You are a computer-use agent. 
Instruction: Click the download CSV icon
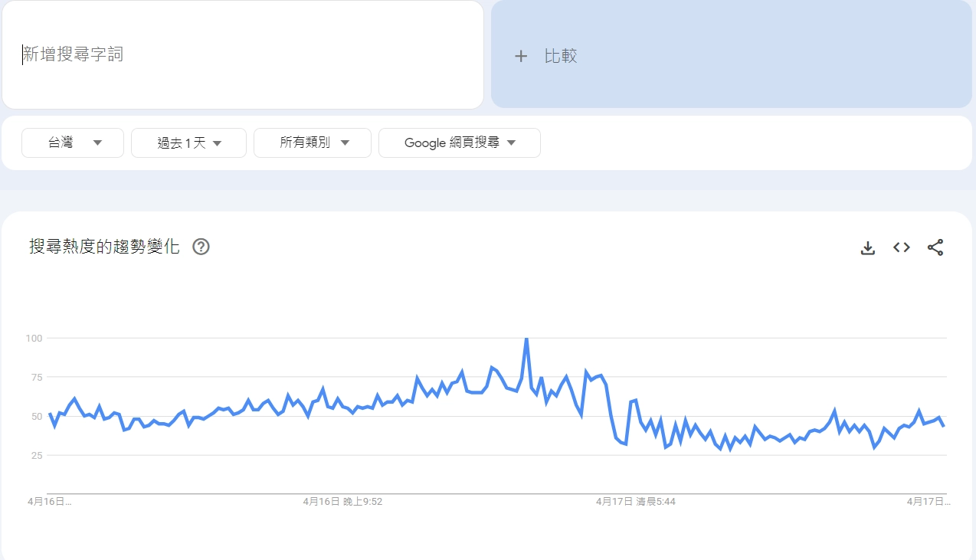[867, 247]
